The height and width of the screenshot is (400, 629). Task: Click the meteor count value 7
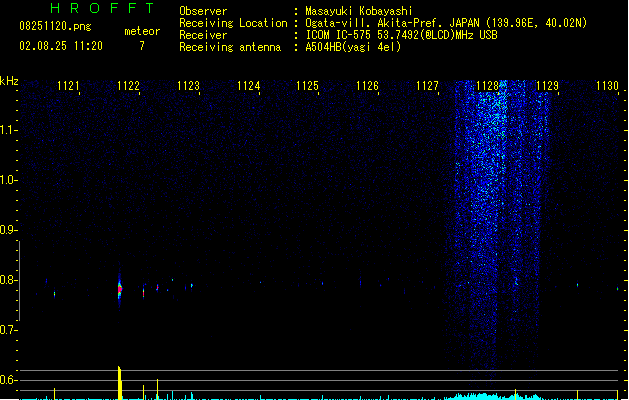142,46
